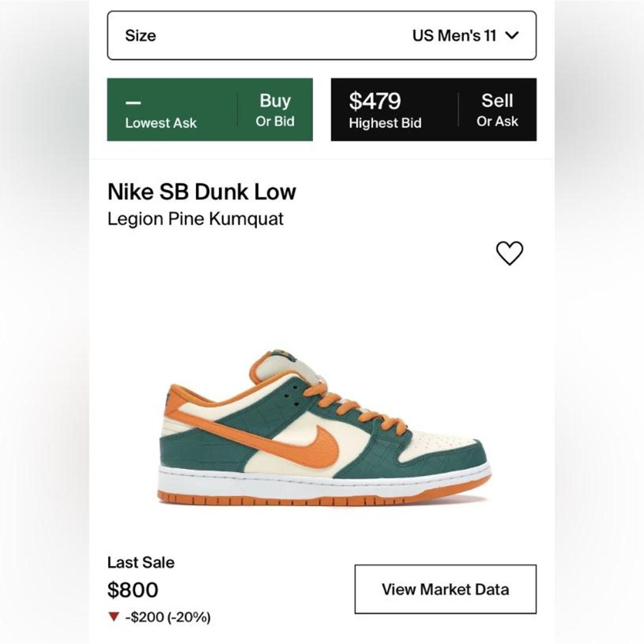Click the sneaker product photo
The image size is (644, 644).
(322, 433)
